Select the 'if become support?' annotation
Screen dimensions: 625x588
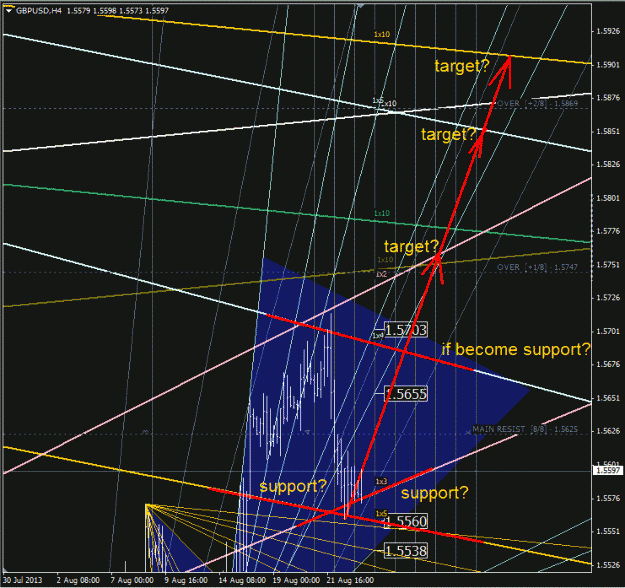click(x=515, y=349)
